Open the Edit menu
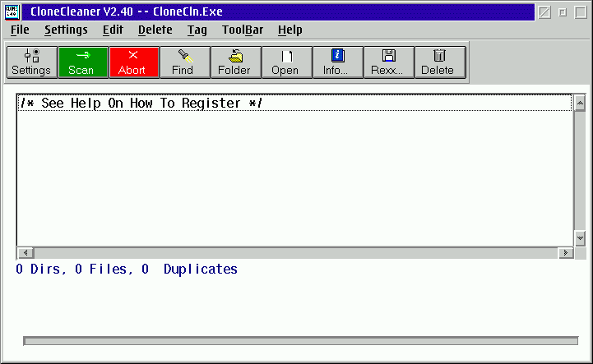The height and width of the screenshot is (364, 593). (113, 30)
